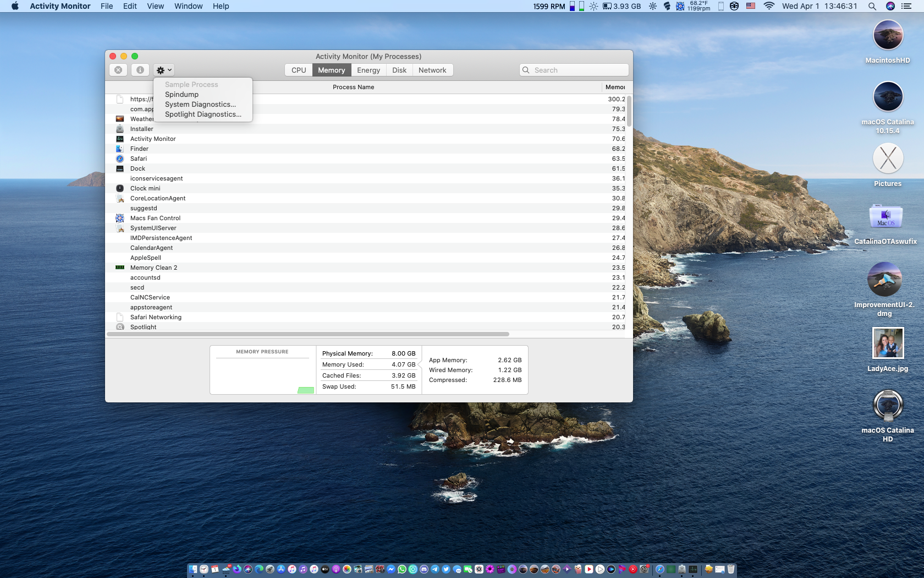Open the Window menu
The image size is (924, 578).
click(188, 6)
